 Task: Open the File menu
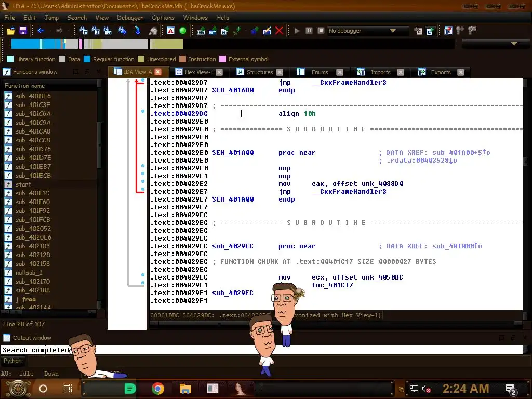click(x=9, y=18)
